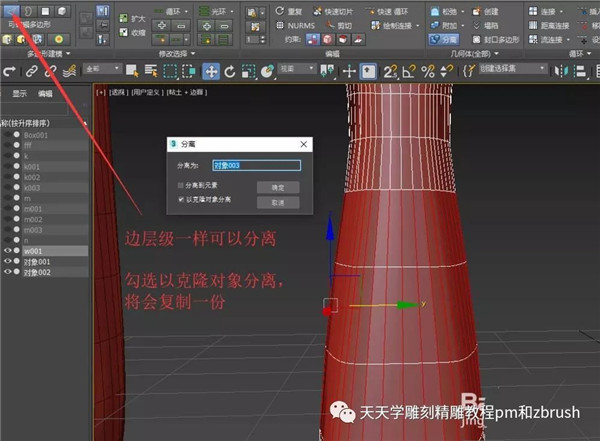This screenshot has height=441, width=600.
Task: Click the 距离连接 Distance Connect button
Action: pos(549,25)
